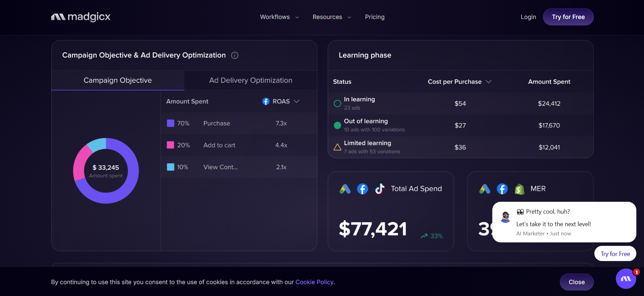Expand the Workflows menu chevron
This screenshot has height=296, width=644.
pyautogui.click(x=297, y=17)
